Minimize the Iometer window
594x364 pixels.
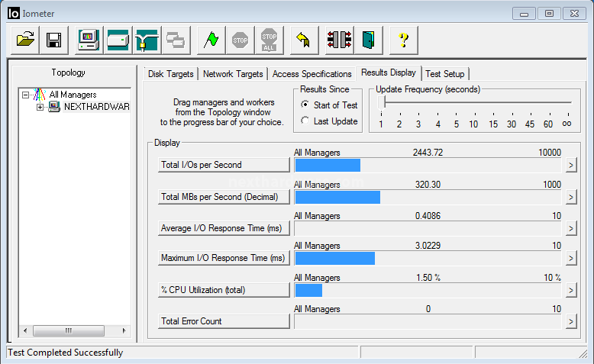click(x=524, y=14)
